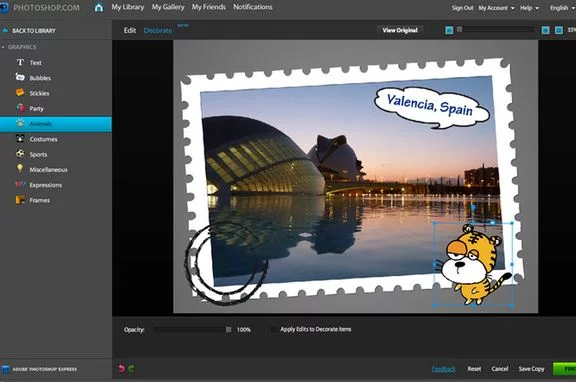Image resolution: width=576 pixels, height=382 pixels.
Task: Open the Expressions category icon
Action: pyautogui.click(x=20, y=184)
